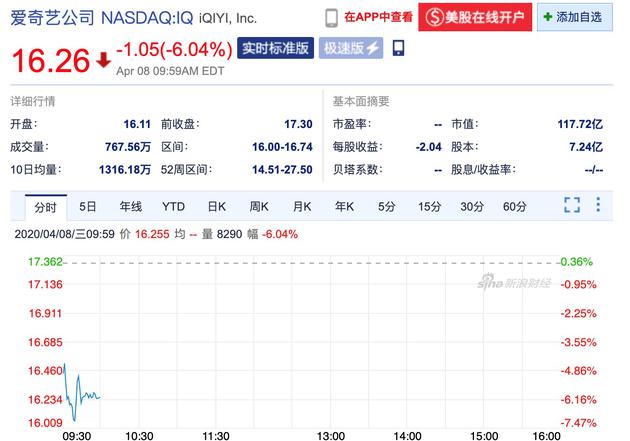
Task: Click the 详细行情 section heading
Action: tap(33, 101)
